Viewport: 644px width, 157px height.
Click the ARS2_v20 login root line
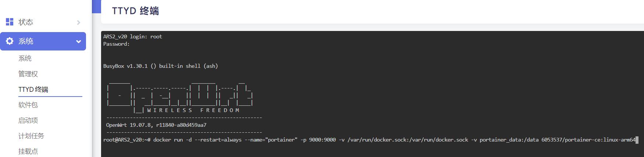[133, 36]
